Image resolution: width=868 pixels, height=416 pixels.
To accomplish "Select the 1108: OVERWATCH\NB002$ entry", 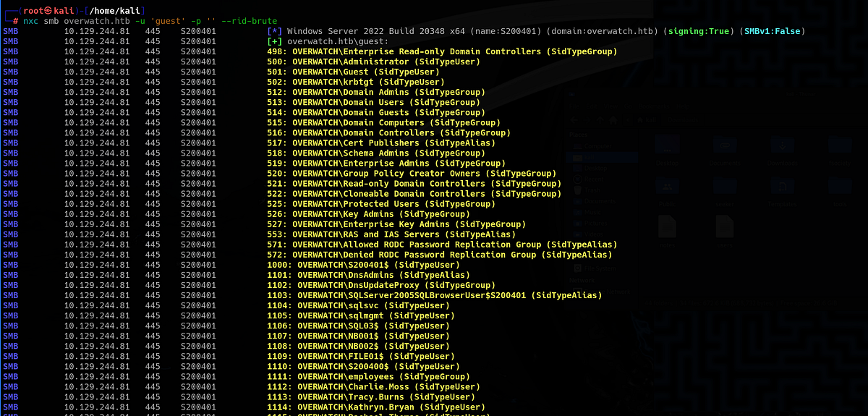I will pos(358,346).
